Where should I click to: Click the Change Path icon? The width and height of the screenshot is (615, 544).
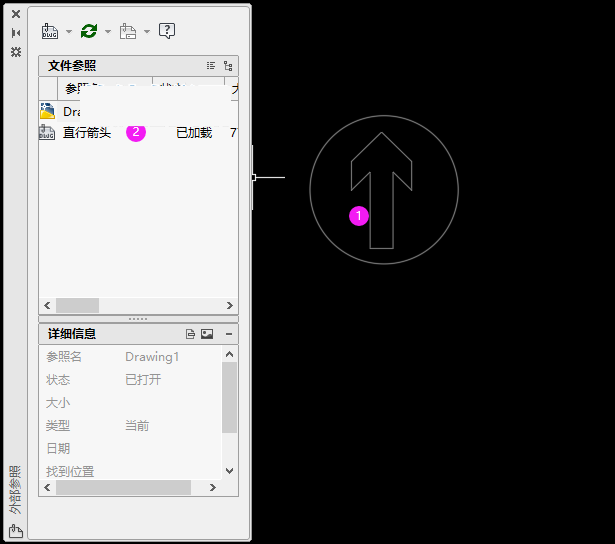point(128,31)
